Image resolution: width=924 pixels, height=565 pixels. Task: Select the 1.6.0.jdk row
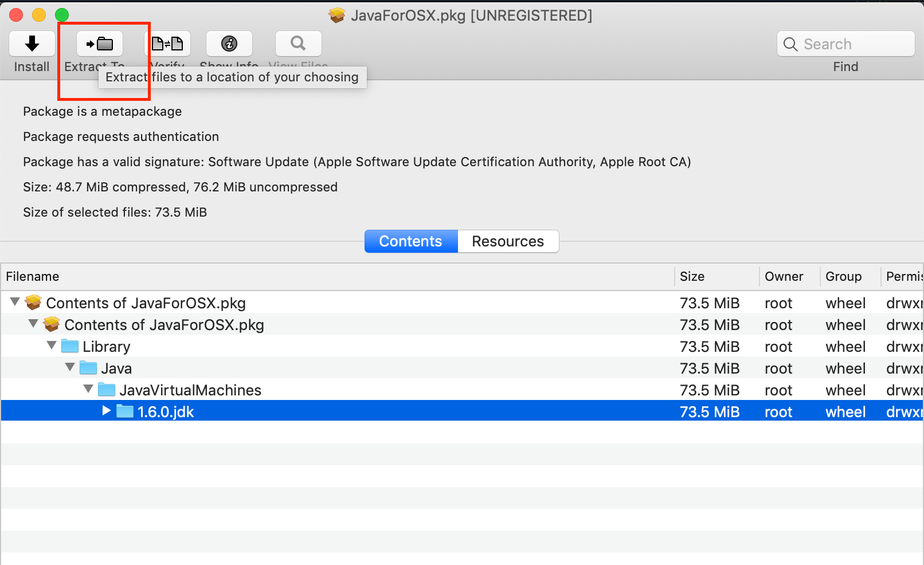click(x=462, y=411)
